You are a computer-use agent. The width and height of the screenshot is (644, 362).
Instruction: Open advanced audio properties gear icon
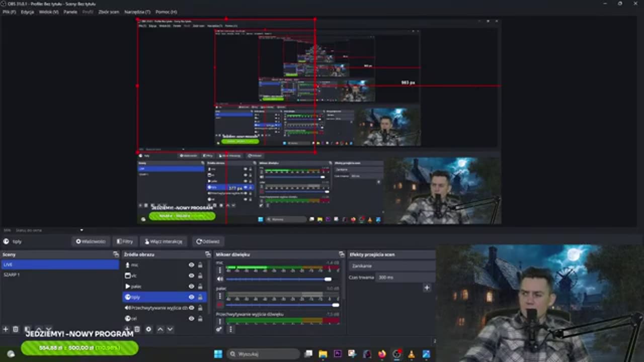pos(219,329)
